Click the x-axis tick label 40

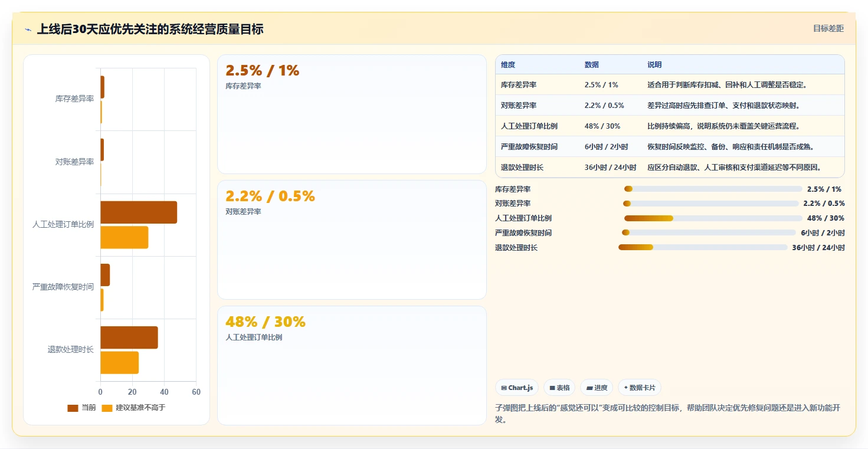[164, 392]
